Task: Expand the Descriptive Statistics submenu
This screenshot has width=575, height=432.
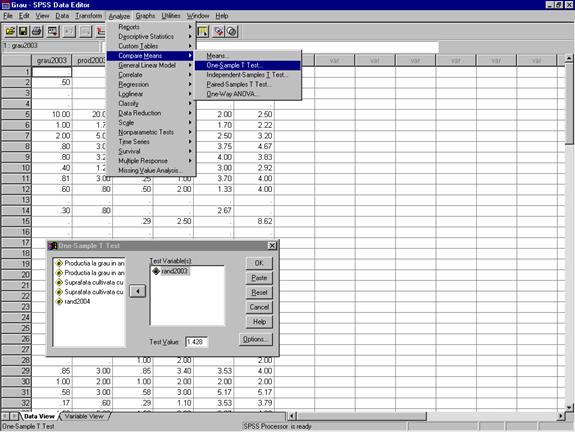Action: [x=151, y=36]
